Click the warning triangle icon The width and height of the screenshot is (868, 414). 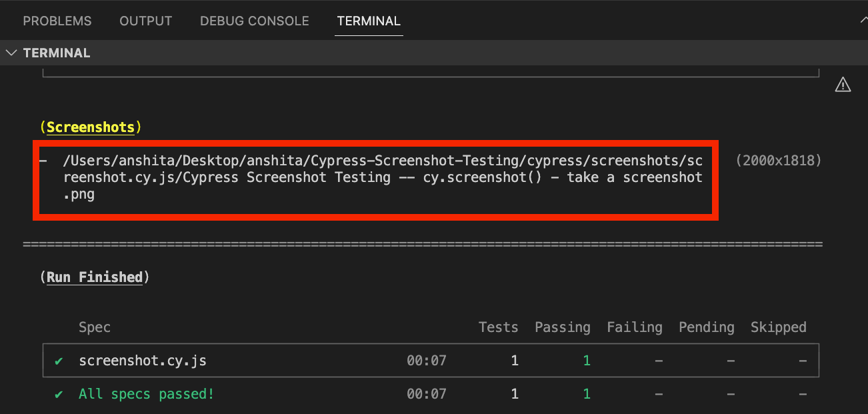click(x=843, y=85)
